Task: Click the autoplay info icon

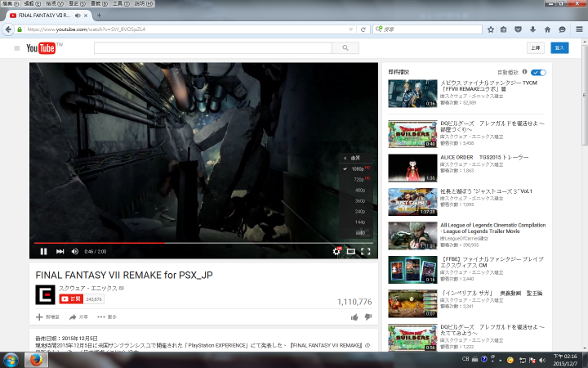Action: (524, 72)
